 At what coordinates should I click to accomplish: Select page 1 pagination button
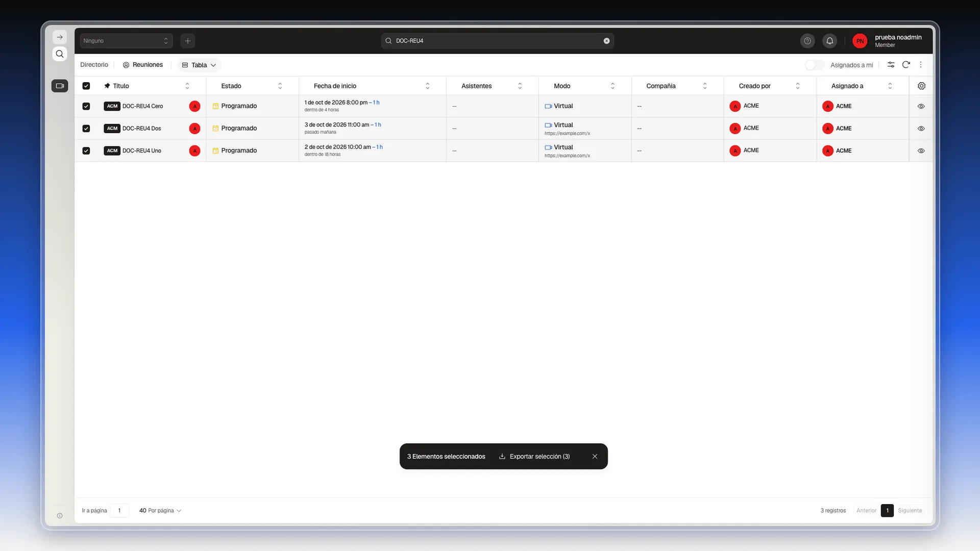[x=887, y=511]
